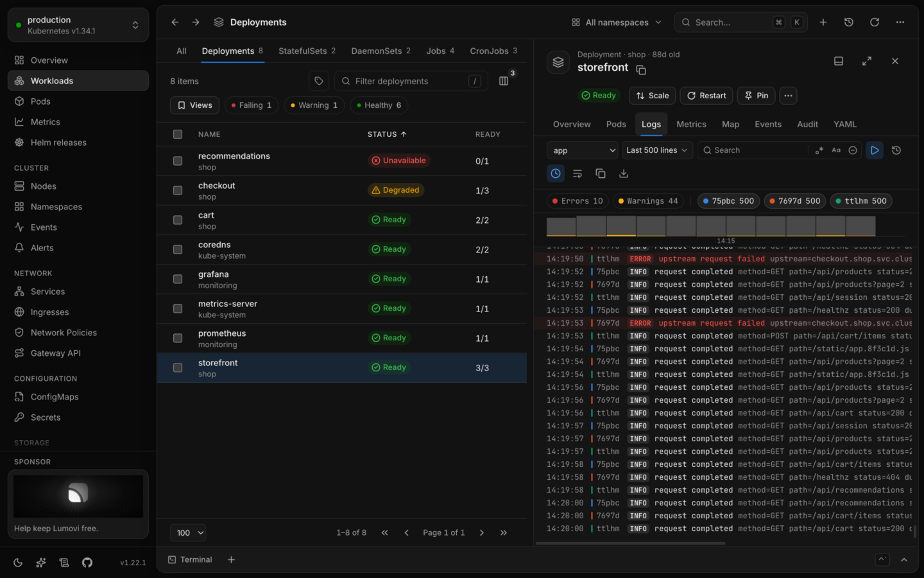Switch to the CronJobs tab
This screenshot has height=578, width=924.
(493, 51)
